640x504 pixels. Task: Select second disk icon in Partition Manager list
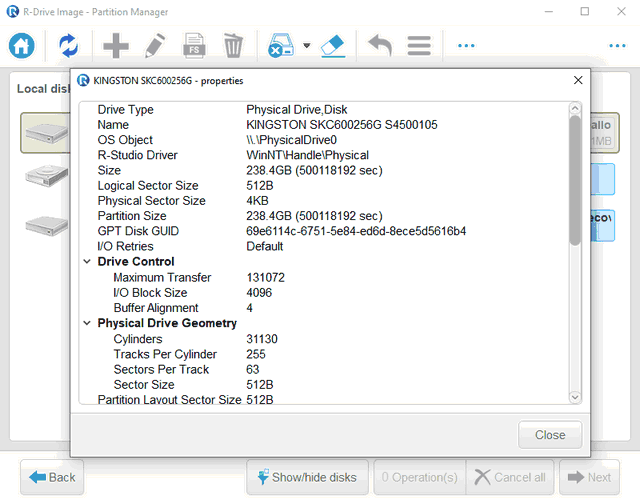pos(46,176)
